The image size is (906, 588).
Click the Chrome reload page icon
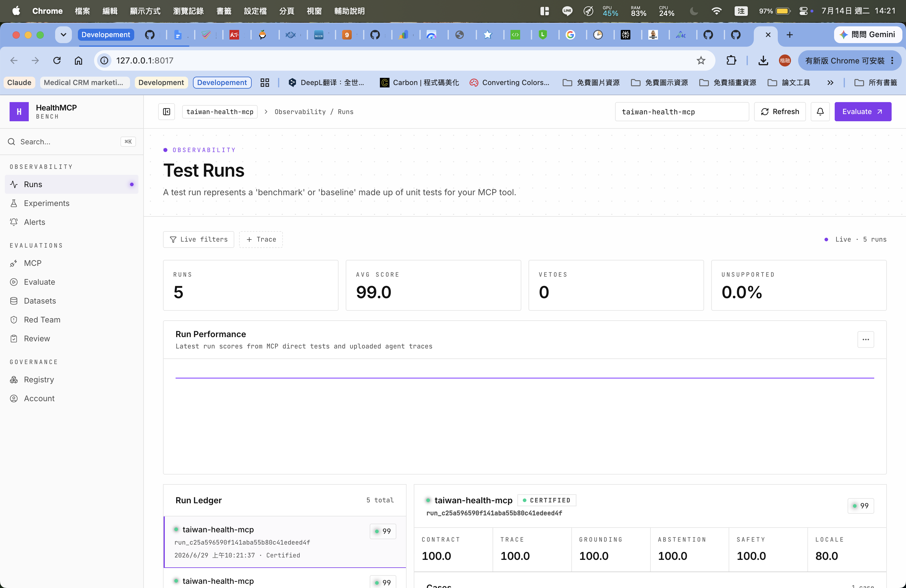pyautogui.click(x=57, y=60)
